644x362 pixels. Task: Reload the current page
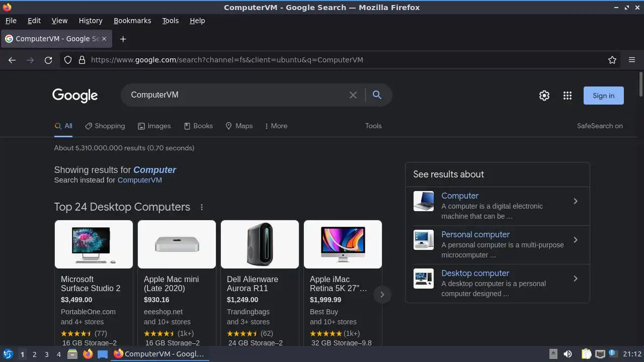[x=48, y=60]
